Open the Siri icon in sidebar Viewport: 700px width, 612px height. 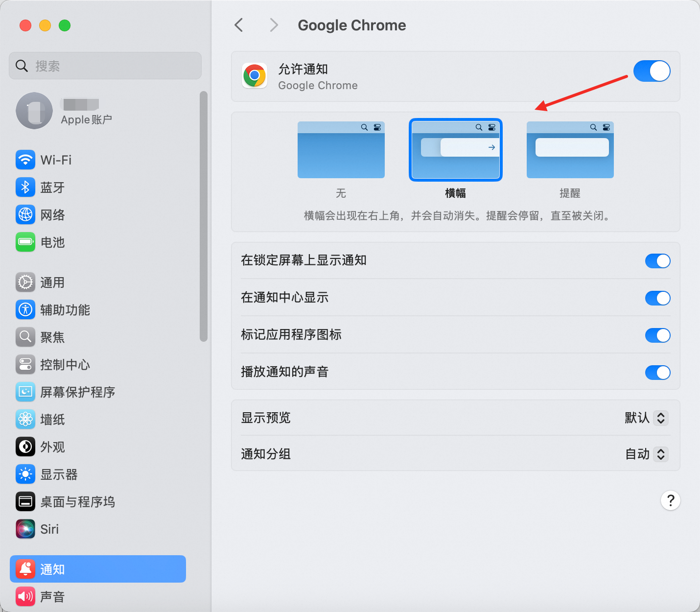coord(25,529)
